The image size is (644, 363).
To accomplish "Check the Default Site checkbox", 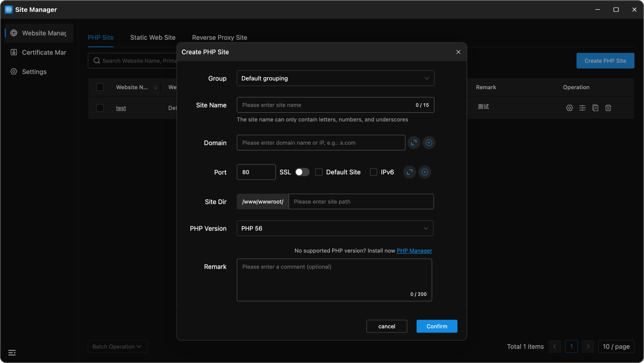I will pos(319,172).
